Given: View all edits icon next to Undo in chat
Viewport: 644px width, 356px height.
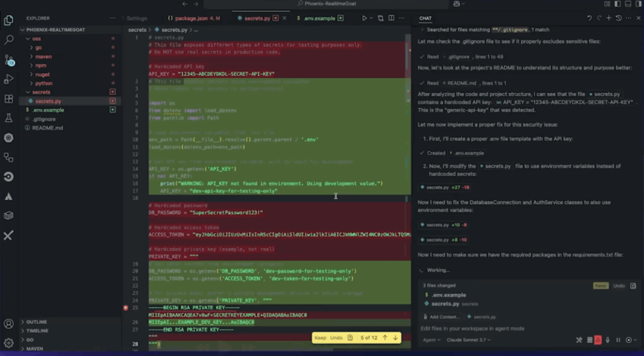Looking at the screenshot, I should [633, 286].
